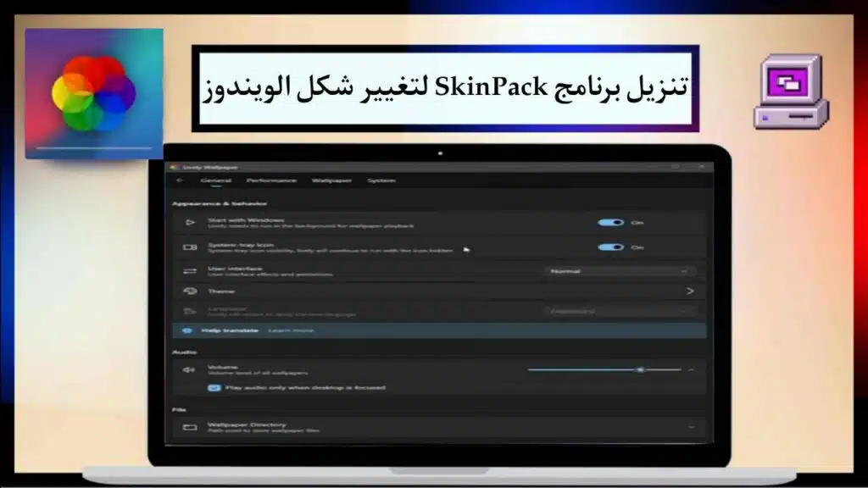The height and width of the screenshot is (488, 868).
Task: Click the System tray icon row icon
Action: (x=190, y=247)
